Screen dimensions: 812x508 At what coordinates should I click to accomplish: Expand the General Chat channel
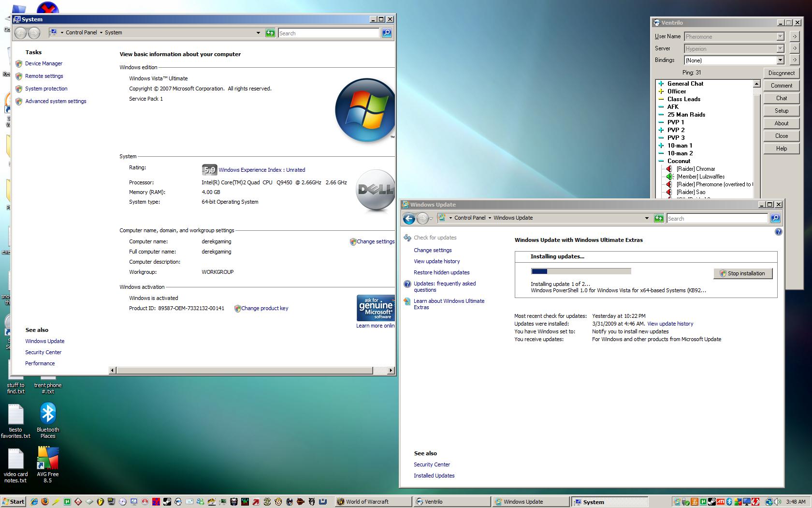661,84
